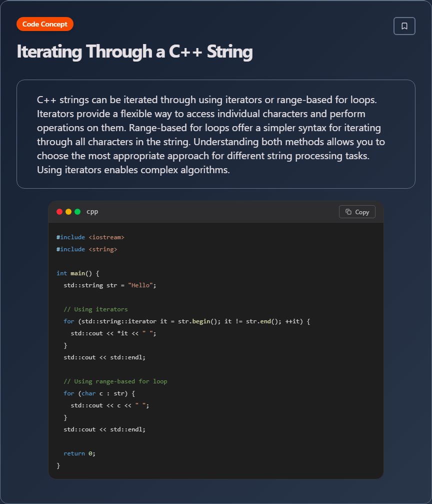Click the "for (char c : str)" line
Viewport: 432px width, 504px height.
tap(99, 393)
